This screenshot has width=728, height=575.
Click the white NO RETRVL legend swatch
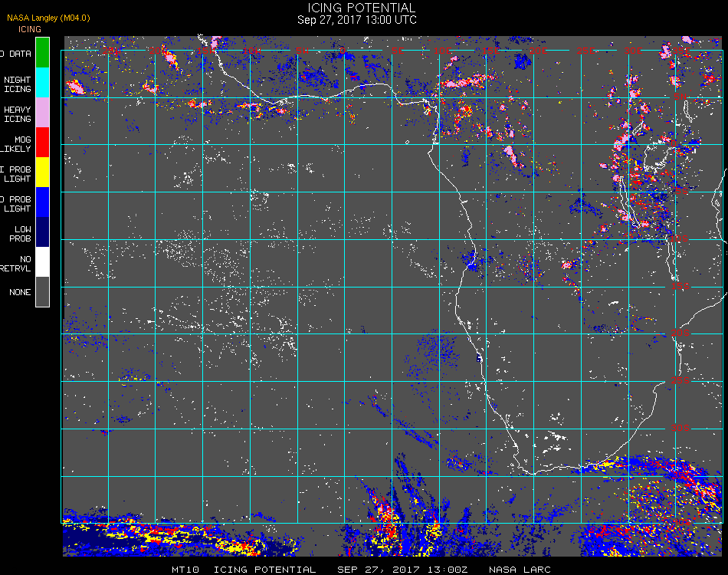tap(42, 262)
